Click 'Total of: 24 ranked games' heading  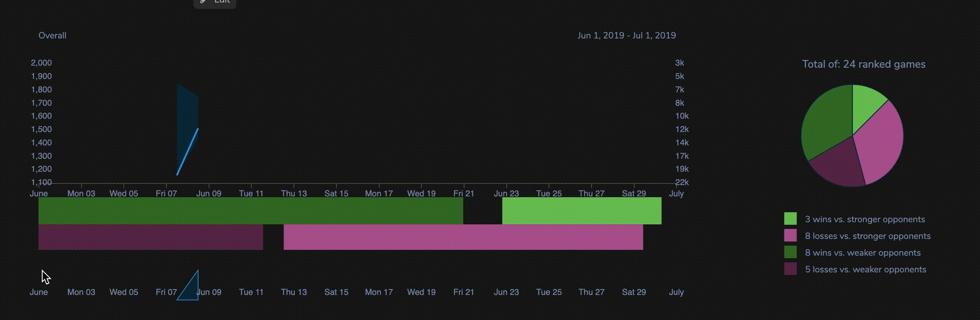[864, 64]
